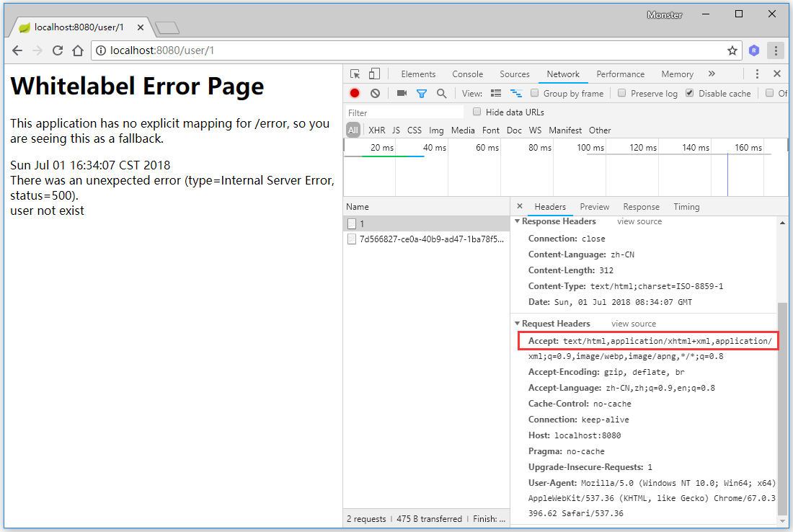The width and height of the screenshot is (793, 532).
Task: Filter requests by XHR
Action: (377, 130)
